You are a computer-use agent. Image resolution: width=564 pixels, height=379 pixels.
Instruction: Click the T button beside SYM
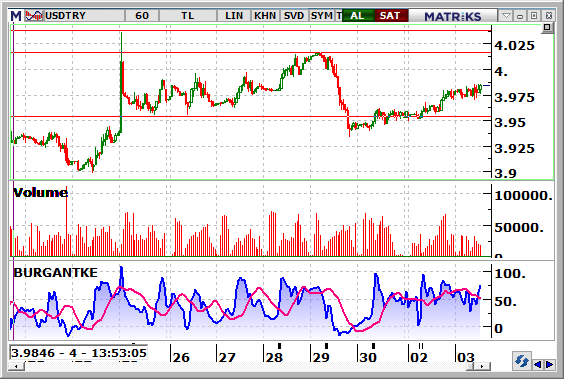[338, 16]
